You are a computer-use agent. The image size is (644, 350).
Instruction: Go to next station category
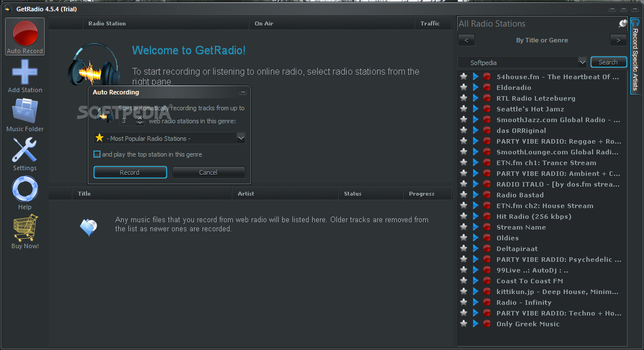618,40
